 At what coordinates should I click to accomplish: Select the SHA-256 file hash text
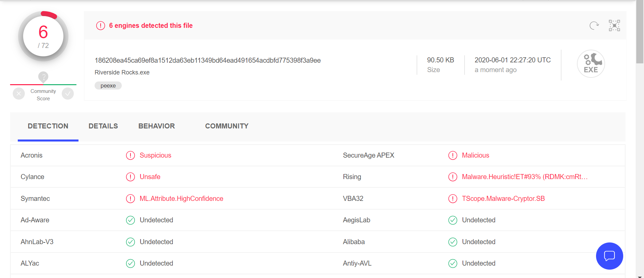coord(208,60)
